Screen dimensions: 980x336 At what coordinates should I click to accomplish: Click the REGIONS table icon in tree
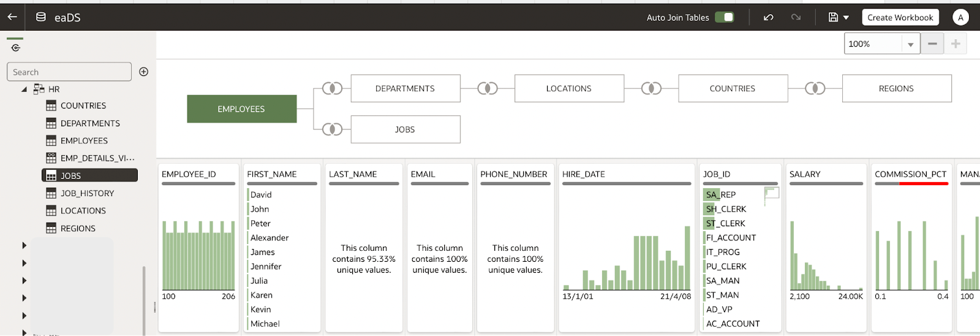coord(51,228)
